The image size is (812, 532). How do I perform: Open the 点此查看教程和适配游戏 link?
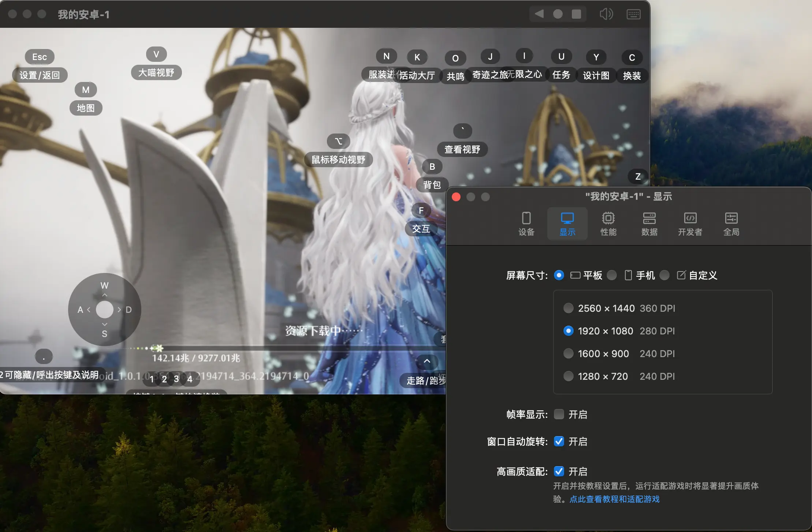(614, 499)
